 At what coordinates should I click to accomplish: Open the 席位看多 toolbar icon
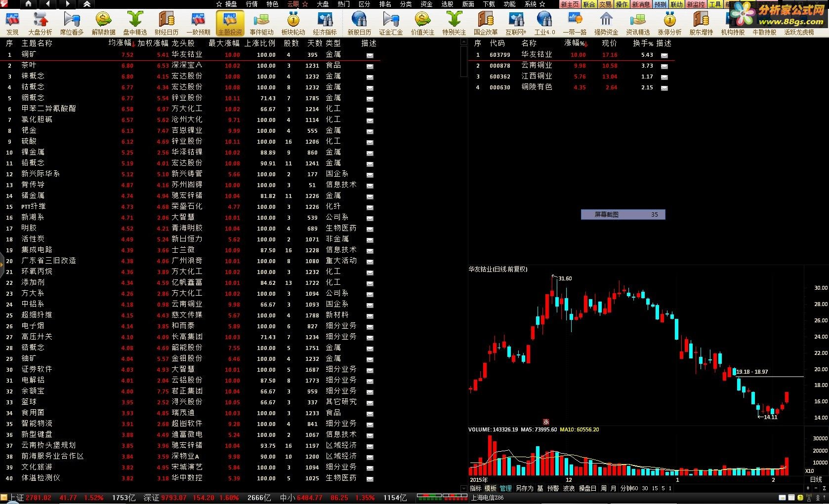pos(72,24)
